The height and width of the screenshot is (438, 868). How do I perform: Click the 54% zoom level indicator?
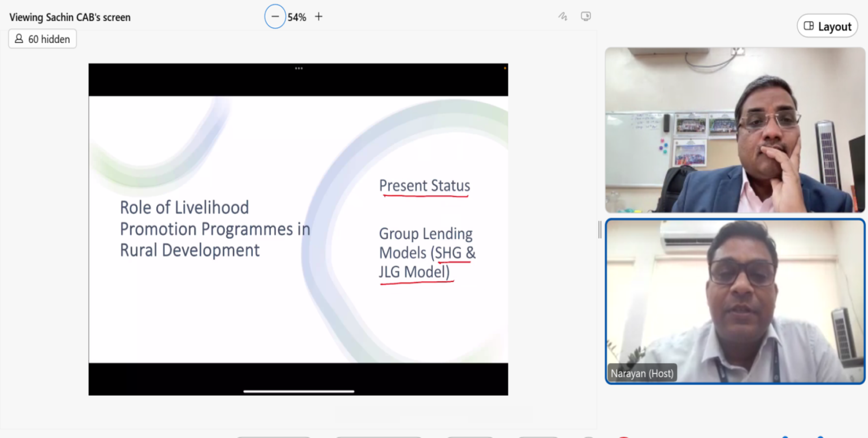(297, 17)
